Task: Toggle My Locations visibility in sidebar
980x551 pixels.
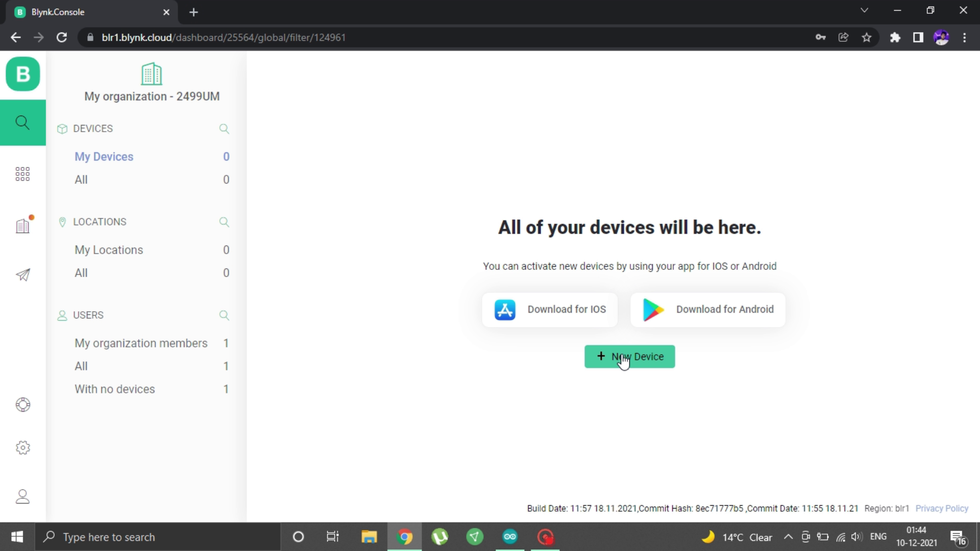Action: tap(109, 249)
